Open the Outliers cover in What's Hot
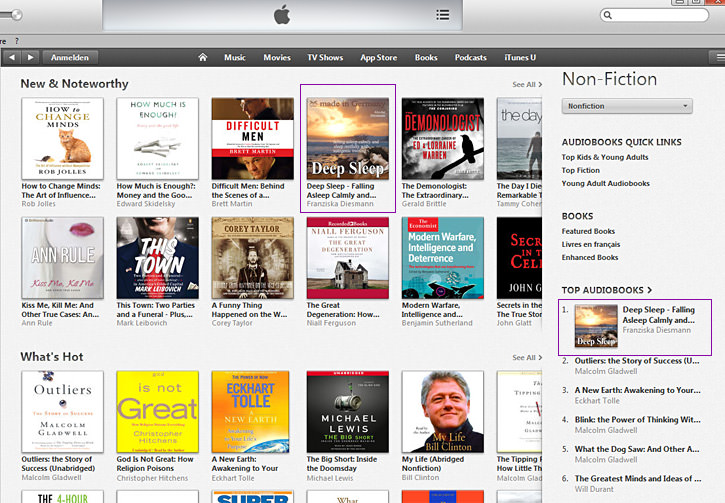 click(62, 411)
